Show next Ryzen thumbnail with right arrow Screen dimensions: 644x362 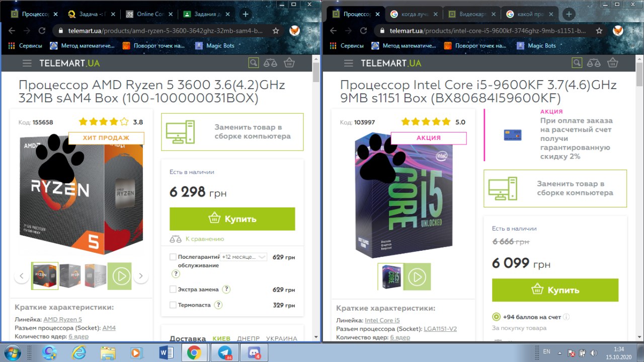coord(141,276)
